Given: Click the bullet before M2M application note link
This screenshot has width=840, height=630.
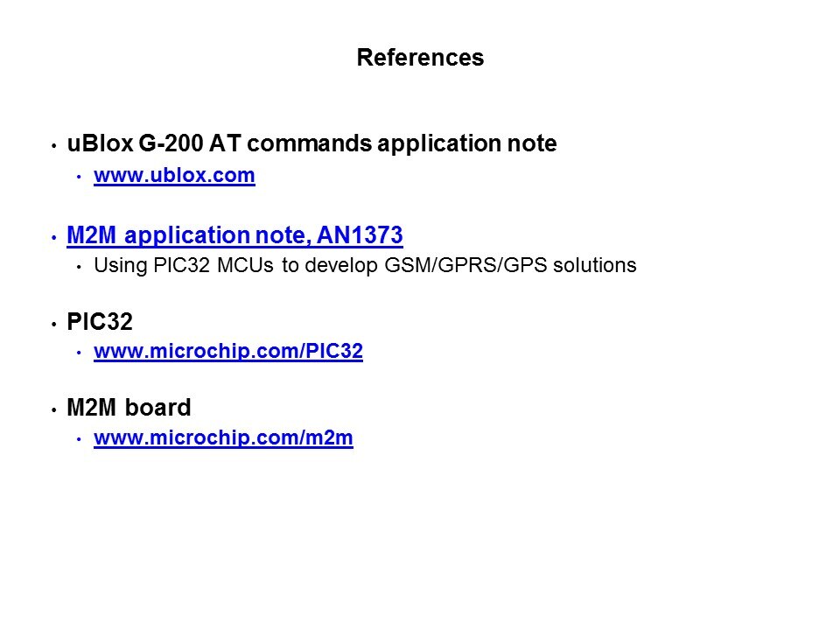Looking at the screenshot, I should [53, 237].
